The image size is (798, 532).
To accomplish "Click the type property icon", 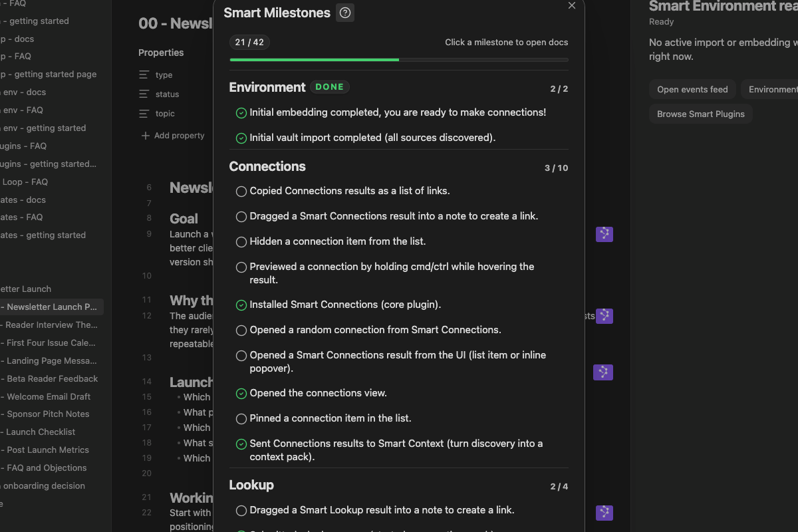I will click(x=144, y=75).
